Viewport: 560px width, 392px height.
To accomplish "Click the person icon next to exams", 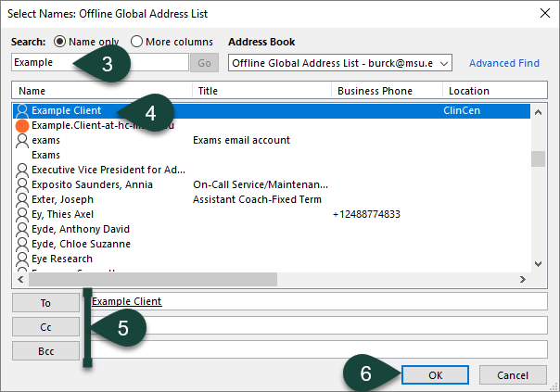I will 22,140.
